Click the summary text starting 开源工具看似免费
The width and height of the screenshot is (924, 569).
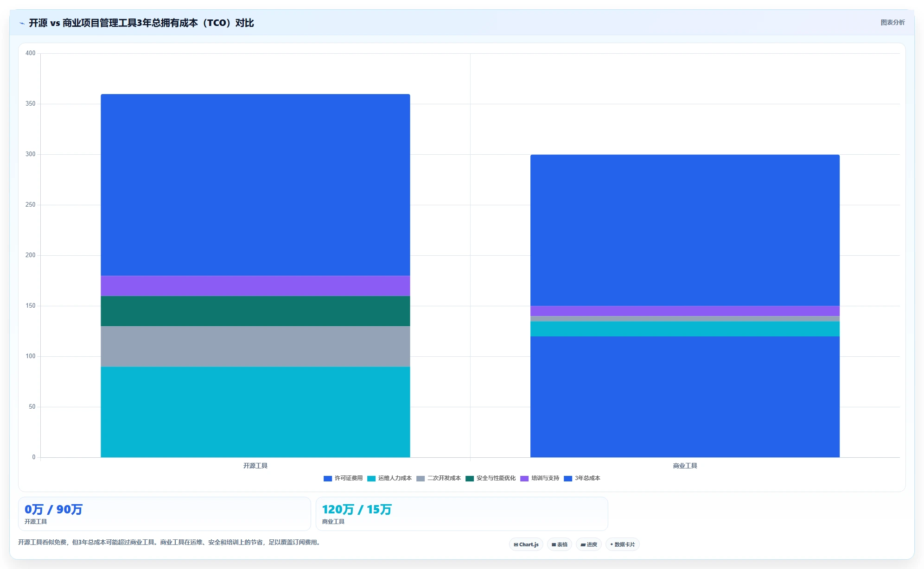tap(170, 542)
